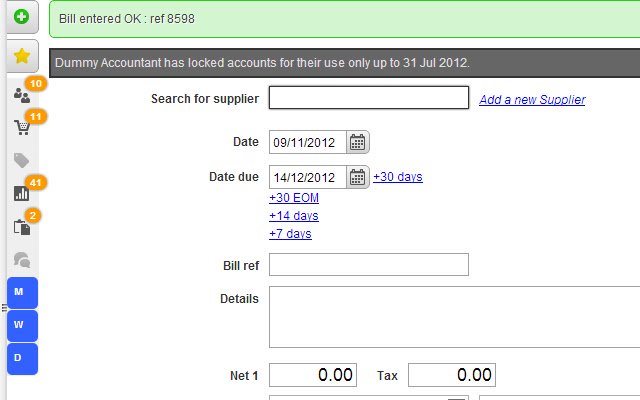Click into Date due field 14/12/2012
The image size is (640, 400).
point(308,177)
